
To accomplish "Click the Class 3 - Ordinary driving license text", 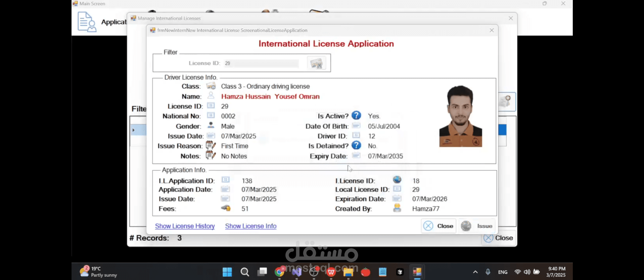I will [265, 86].
